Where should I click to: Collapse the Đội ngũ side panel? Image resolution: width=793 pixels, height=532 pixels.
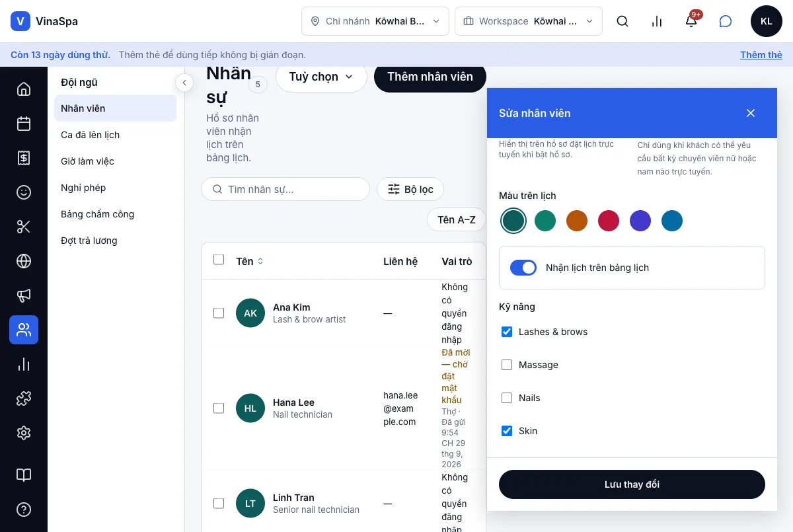pyautogui.click(x=184, y=83)
